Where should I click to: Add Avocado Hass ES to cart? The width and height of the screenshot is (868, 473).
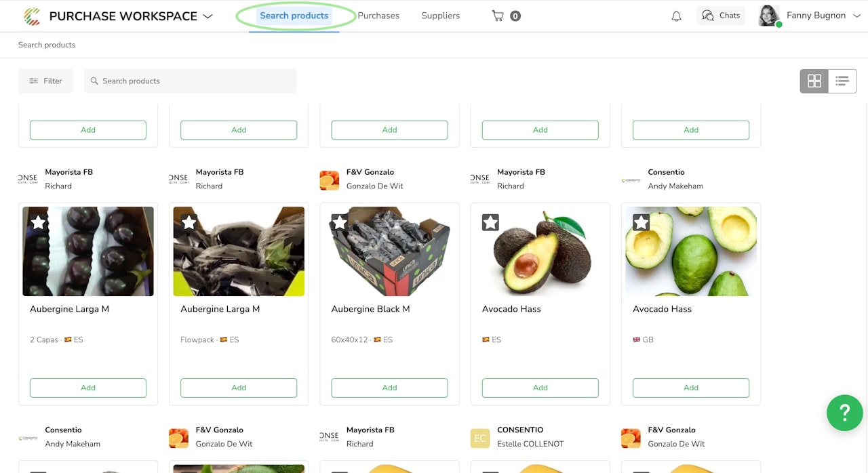point(540,388)
